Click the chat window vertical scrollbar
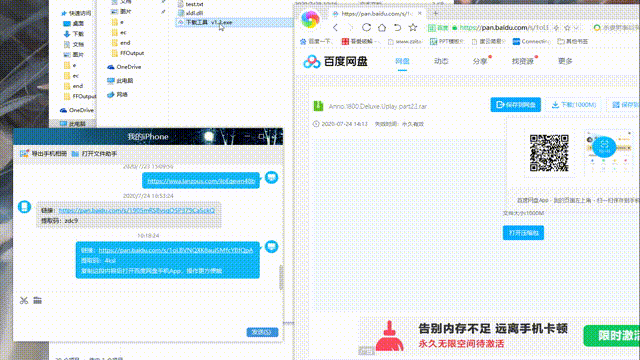This screenshot has width=640, height=360. [281, 278]
